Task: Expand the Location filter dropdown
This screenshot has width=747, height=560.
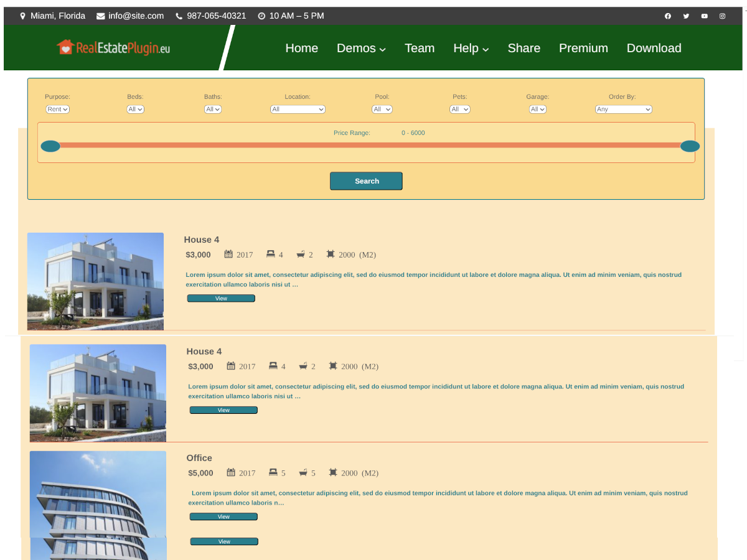Action: pos(298,109)
